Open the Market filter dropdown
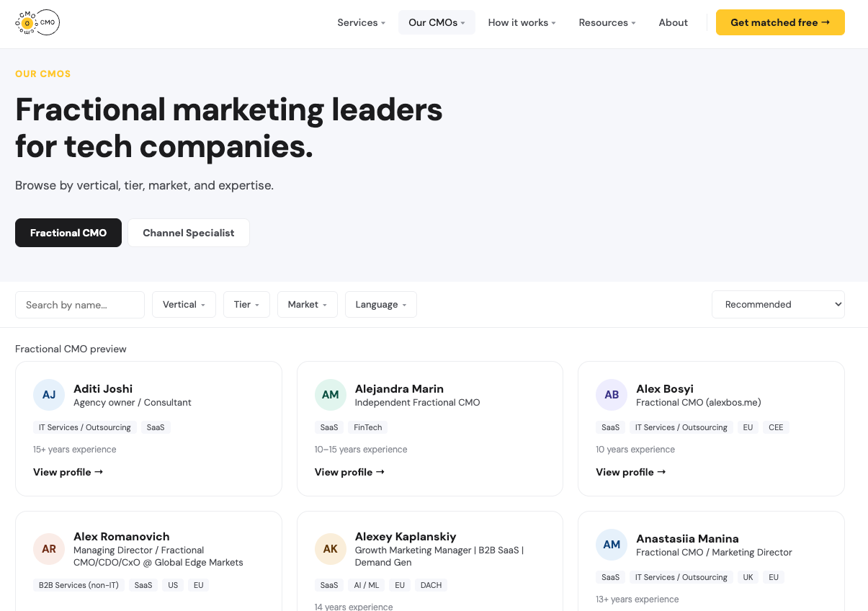The image size is (868, 611). point(308,305)
